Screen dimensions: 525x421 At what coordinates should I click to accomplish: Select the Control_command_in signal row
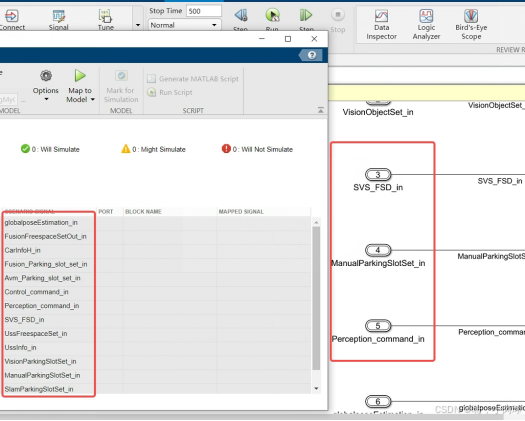[x=156, y=292]
